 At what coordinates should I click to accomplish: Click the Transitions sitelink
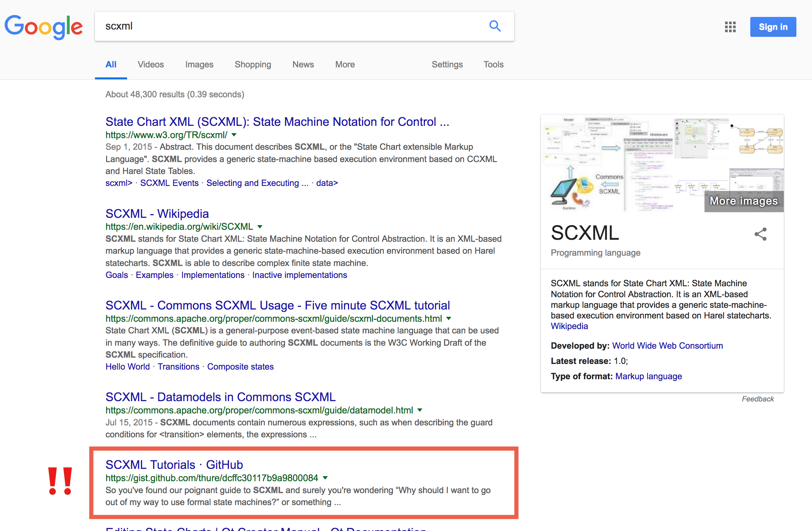pyautogui.click(x=179, y=366)
